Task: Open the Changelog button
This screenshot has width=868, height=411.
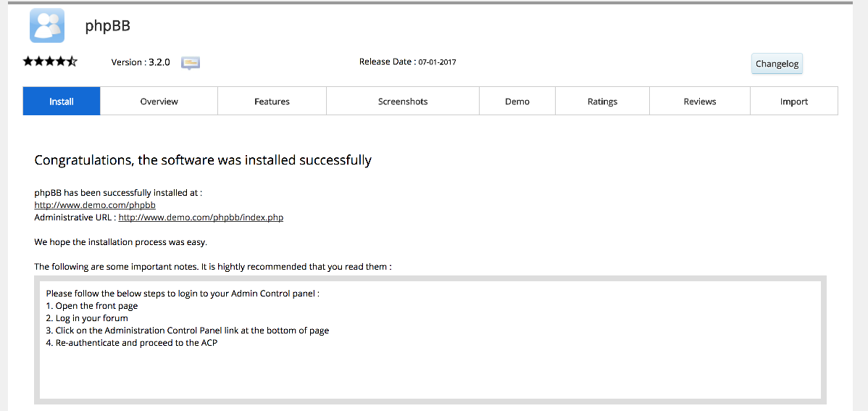Action: [777, 64]
